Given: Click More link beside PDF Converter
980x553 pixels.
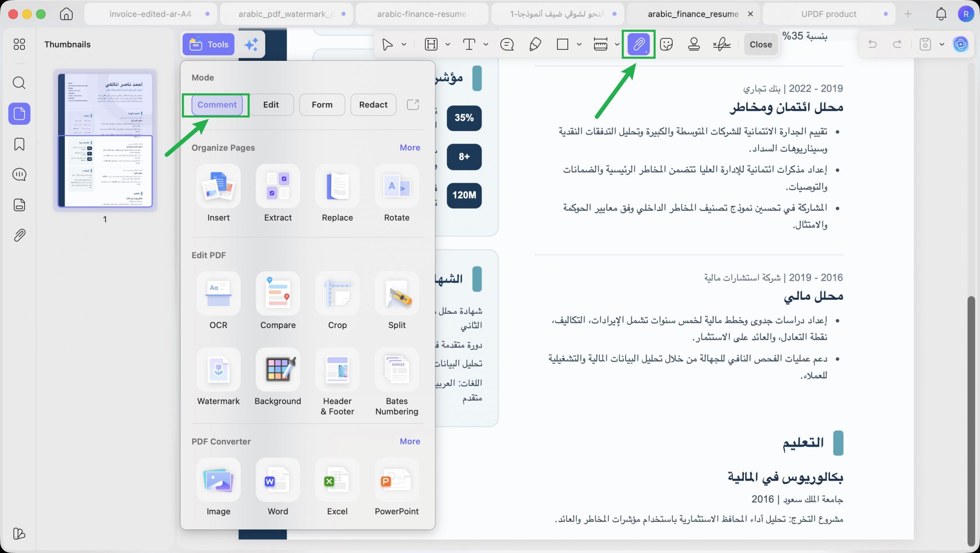Looking at the screenshot, I should [x=410, y=441].
